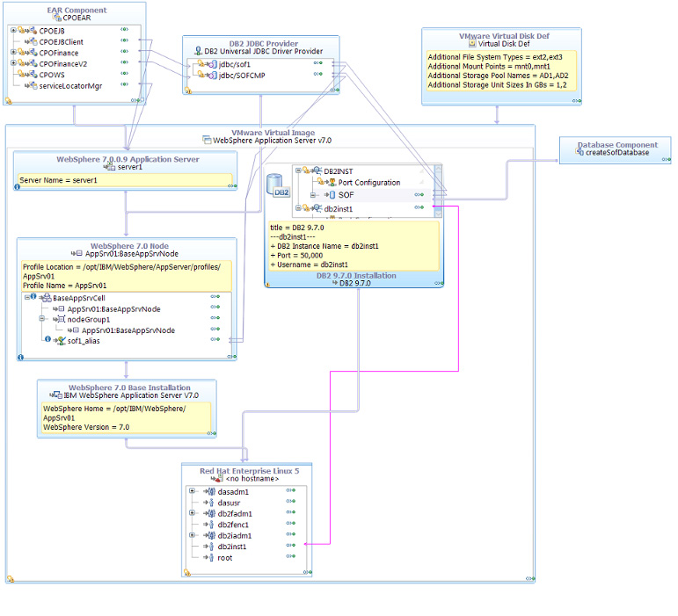The image size is (678, 616).
Task: Expand the CPOFinance tree node
Action: 13,52
